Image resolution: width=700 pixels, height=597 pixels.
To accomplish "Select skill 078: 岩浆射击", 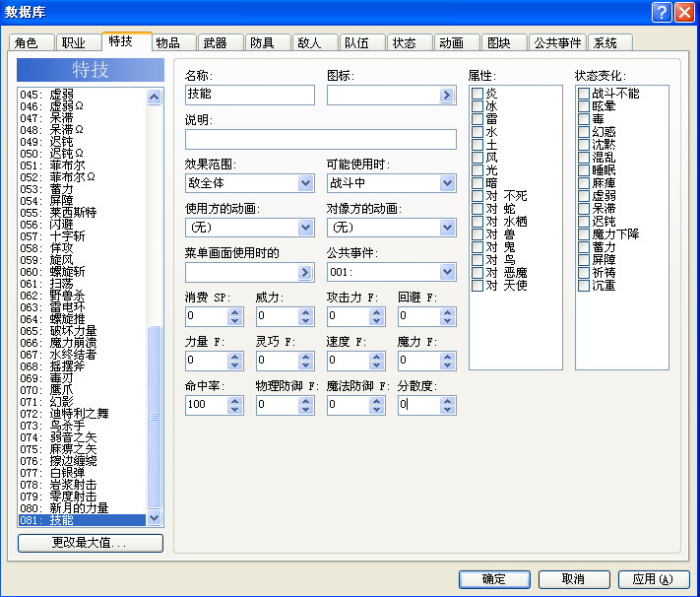I will pyautogui.click(x=82, y=485).
